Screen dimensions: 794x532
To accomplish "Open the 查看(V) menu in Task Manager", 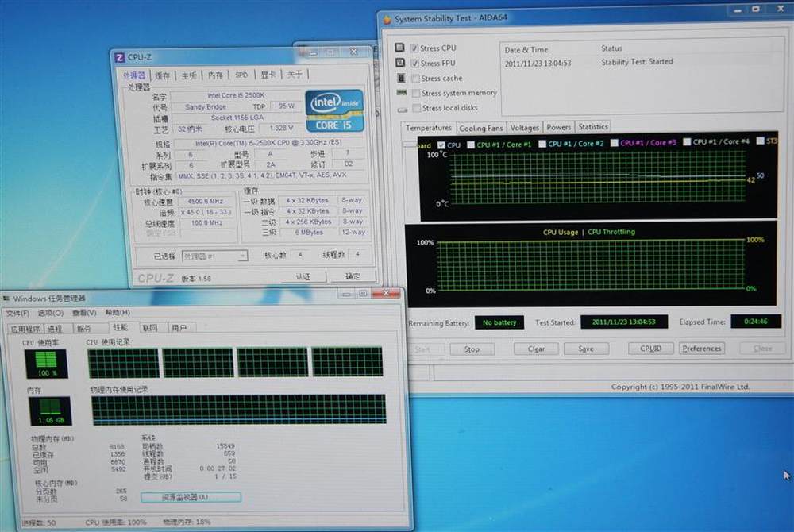I will (84, 313).
